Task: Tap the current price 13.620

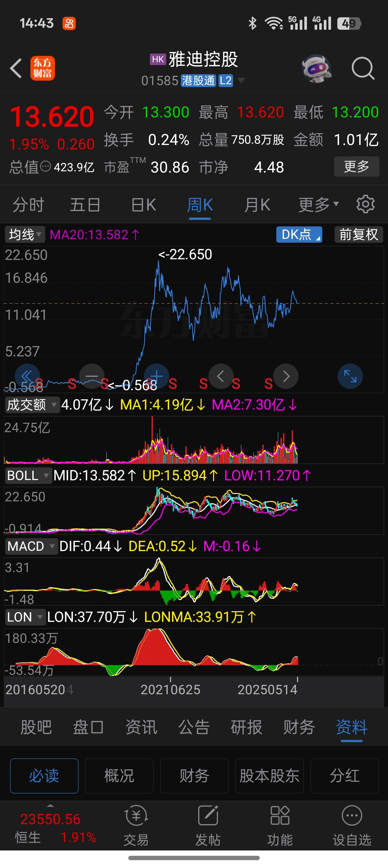Action: 52,117
